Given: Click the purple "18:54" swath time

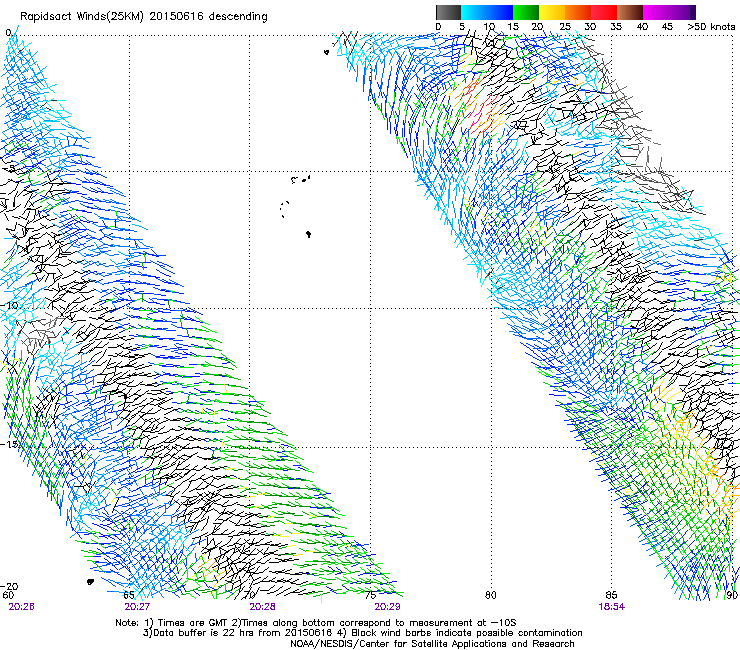Looking at the screenshot, I should click(612, 607).
